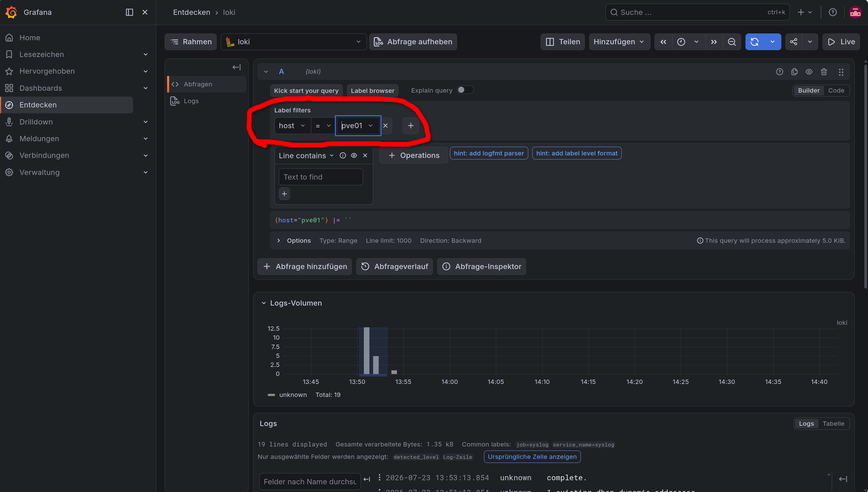Open the refresh interval dropdown arrow
868x492 pixels.
(772, 42)
